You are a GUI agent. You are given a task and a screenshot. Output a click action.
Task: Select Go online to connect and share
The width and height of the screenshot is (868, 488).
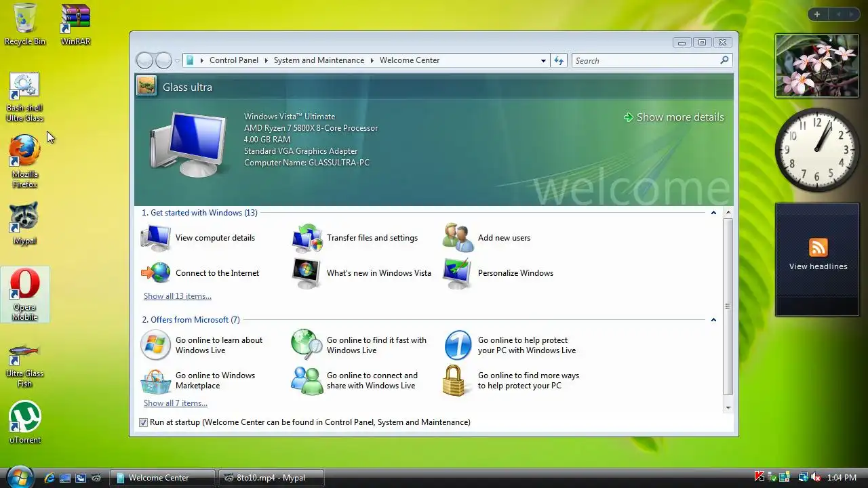355,381
